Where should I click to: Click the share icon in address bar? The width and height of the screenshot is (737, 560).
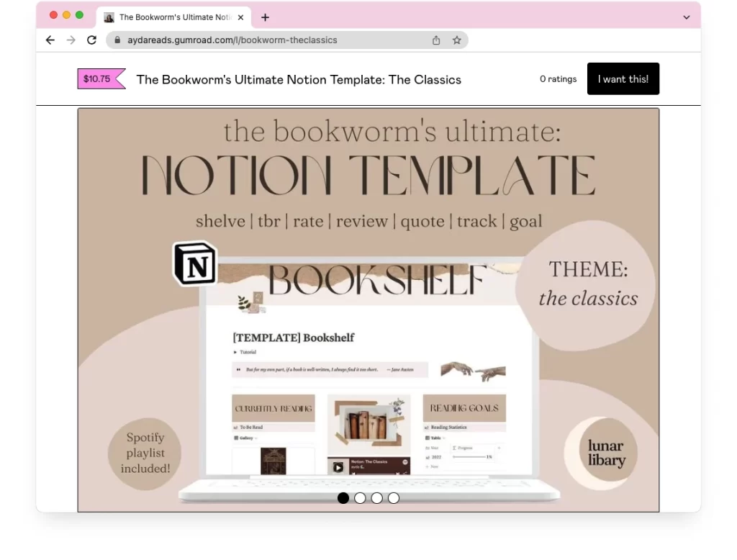[x=436, y=40]
